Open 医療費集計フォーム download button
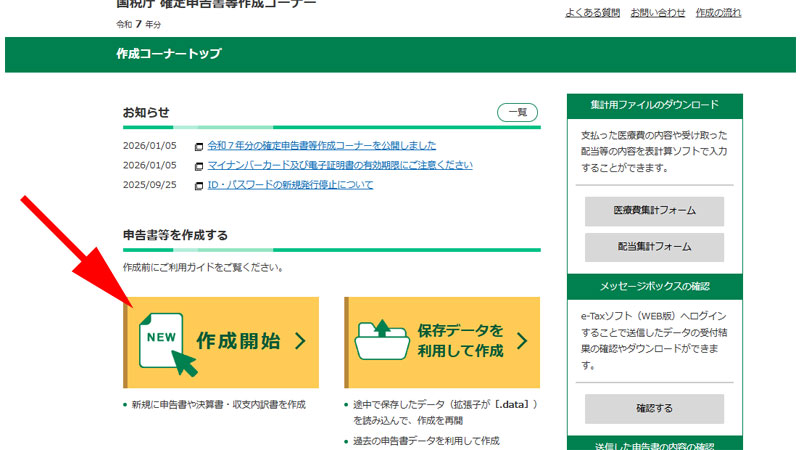This screenshot has height=450, width=800. tap(654, 211)
